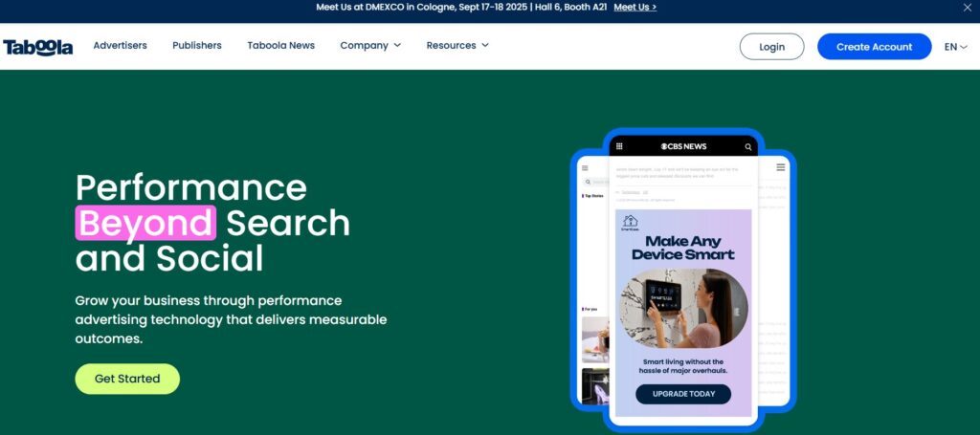Screen dimensions: 980x435
Task: Close the DMEXCO announcement banner
Action: click(967, 8)
